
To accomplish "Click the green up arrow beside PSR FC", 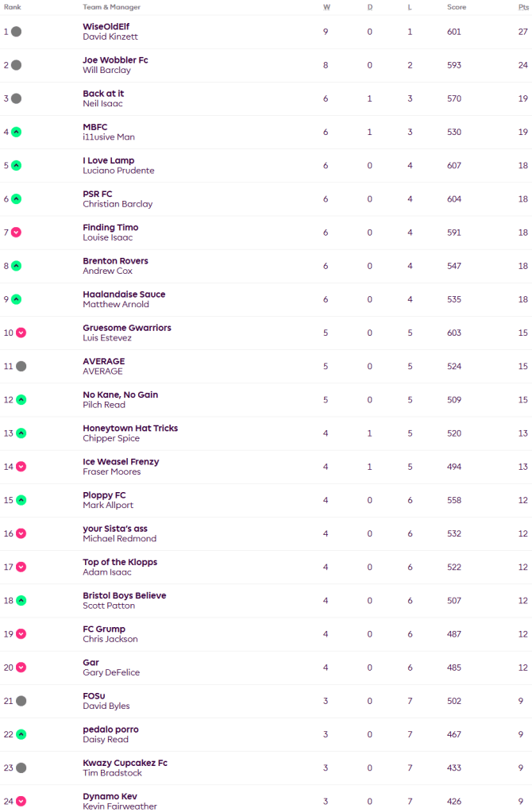I will (17, 199).
